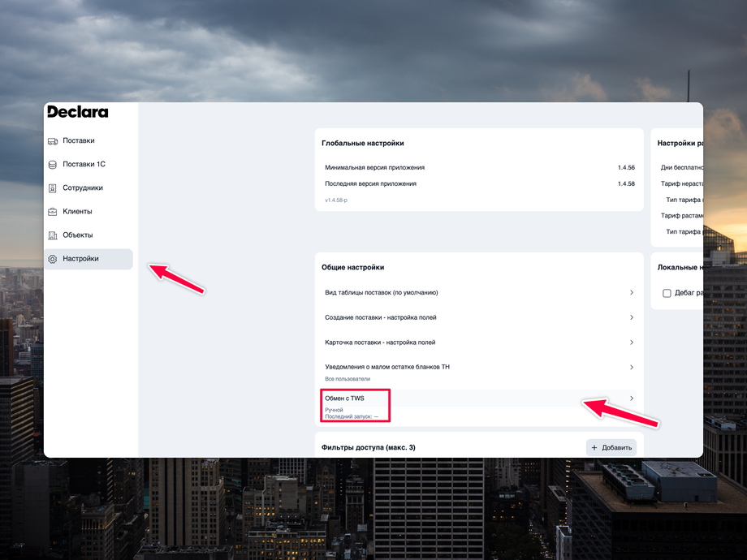Click the Declara logo
The width and height of the screenshot is (747, 560).
click(x=78, y=112)
